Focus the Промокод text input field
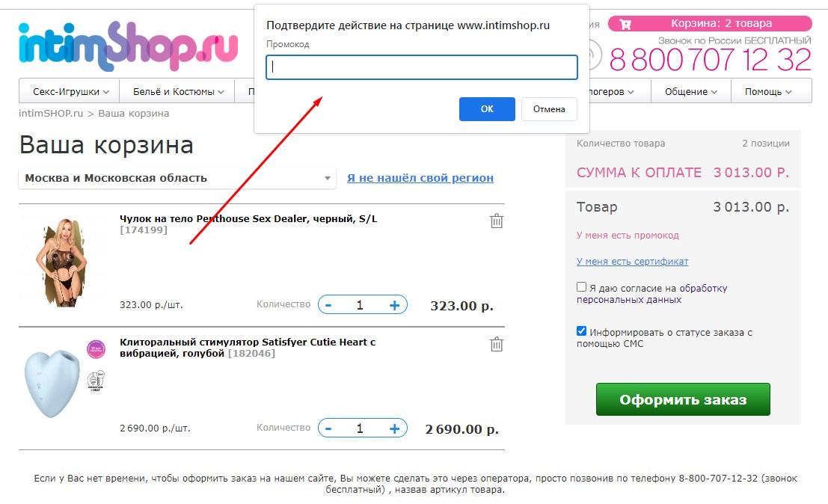The height and width of the screenshot is (504, 828). coord(421,67)
